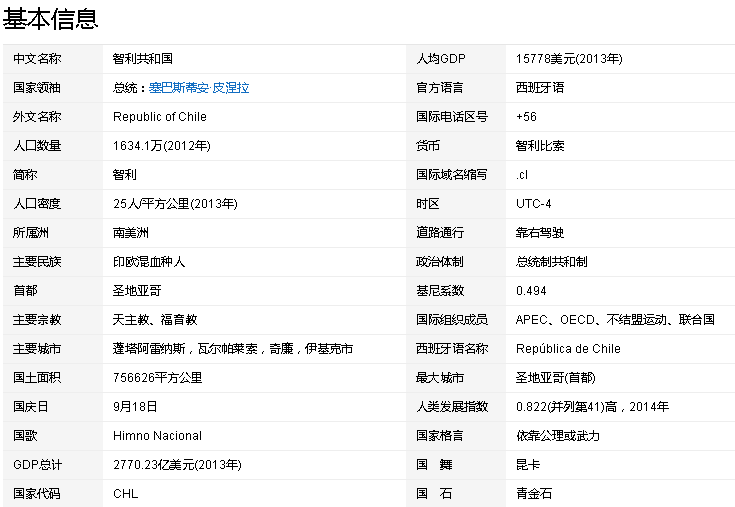Select GDP value 2770.23亿美元(2013年)
735x507 pixels.
click(177, 465)
